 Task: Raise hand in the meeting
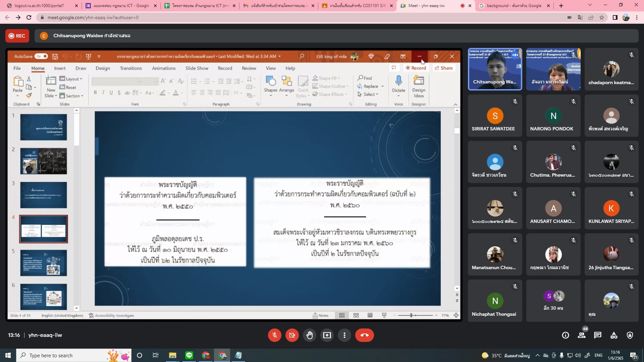coord(309,335)
